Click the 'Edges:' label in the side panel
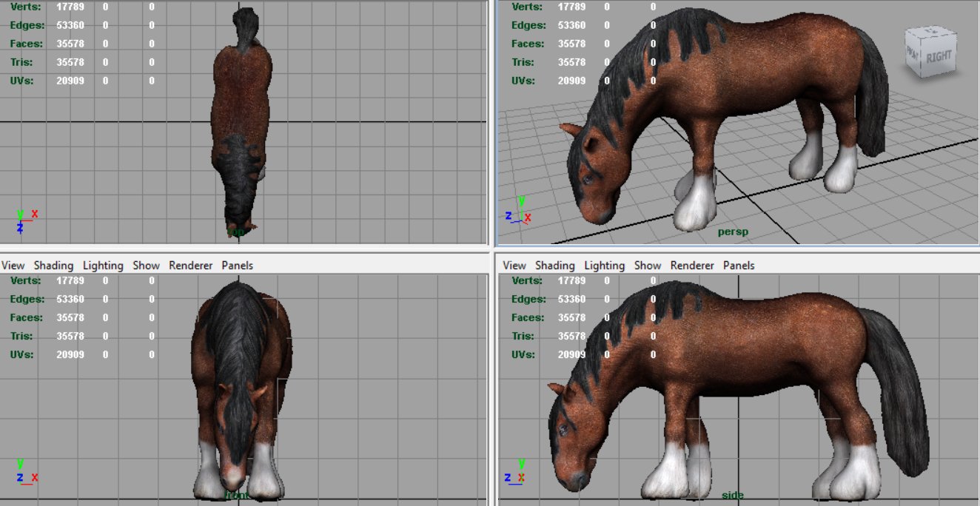980x506 pixels. [x=528, y=299]
